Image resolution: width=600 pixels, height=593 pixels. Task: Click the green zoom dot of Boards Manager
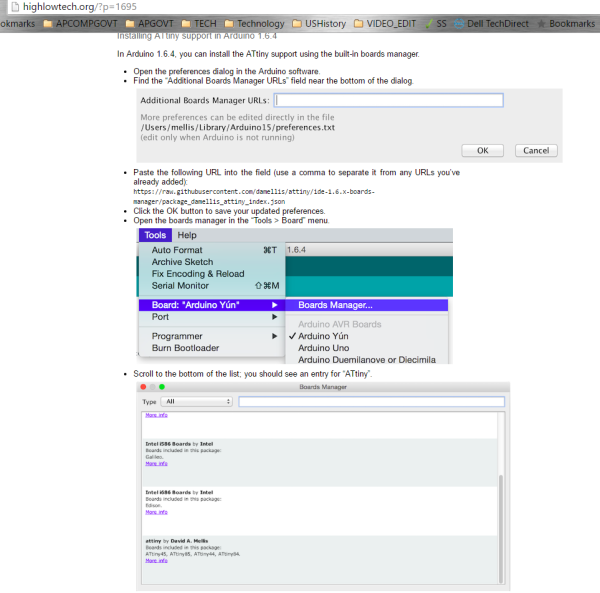(162, 387)
